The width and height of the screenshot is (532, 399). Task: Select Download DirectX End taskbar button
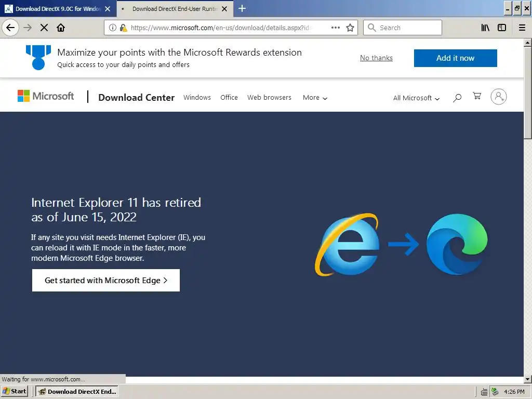(x=77, y=391)
